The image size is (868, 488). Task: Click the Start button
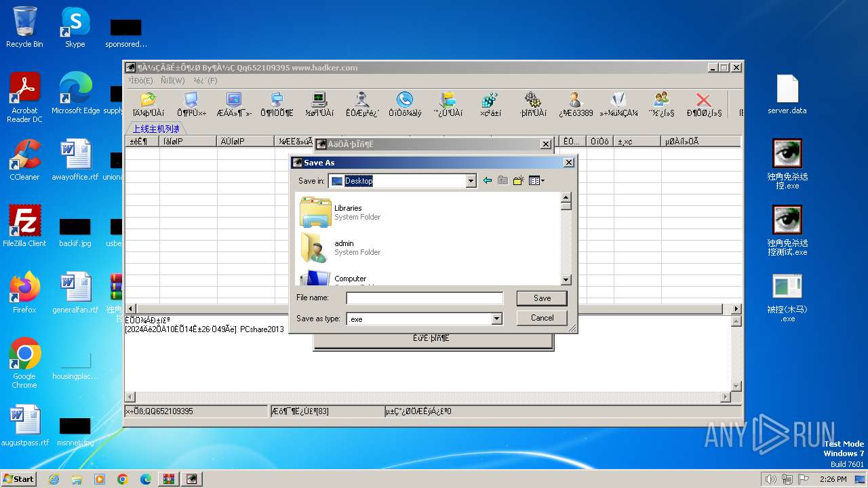pos(19,479)
